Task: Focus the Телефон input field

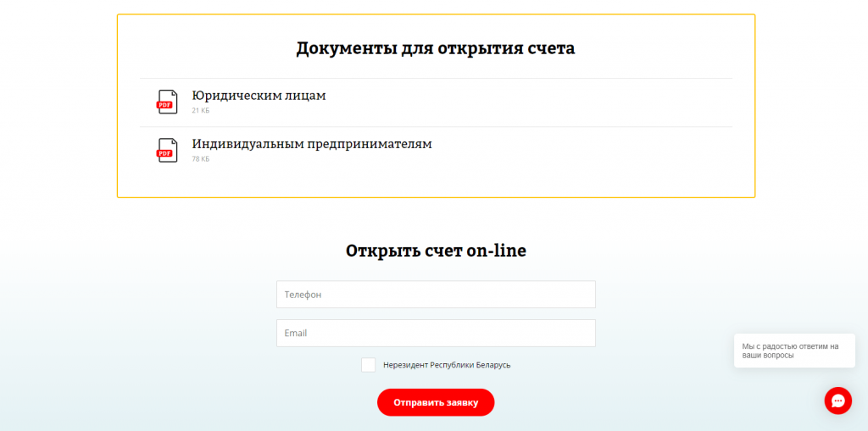Action: tap(436, 295)
